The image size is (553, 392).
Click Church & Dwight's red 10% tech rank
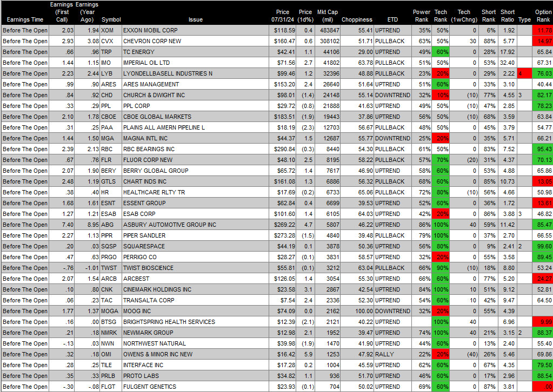(441, 95)
